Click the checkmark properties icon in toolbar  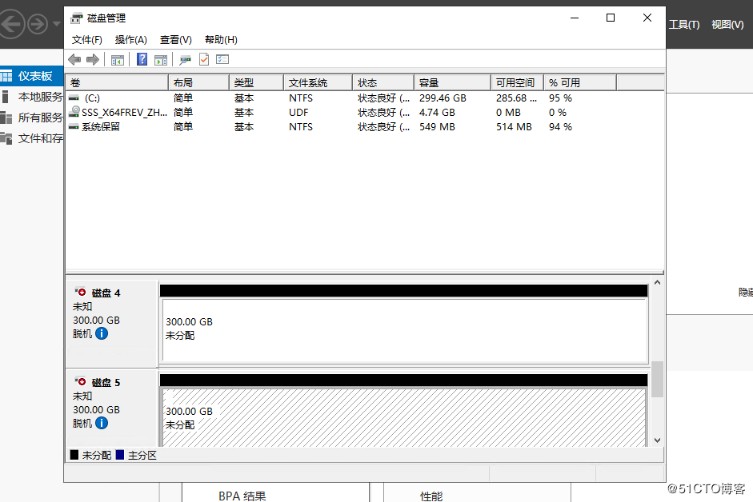coord(204,60)
